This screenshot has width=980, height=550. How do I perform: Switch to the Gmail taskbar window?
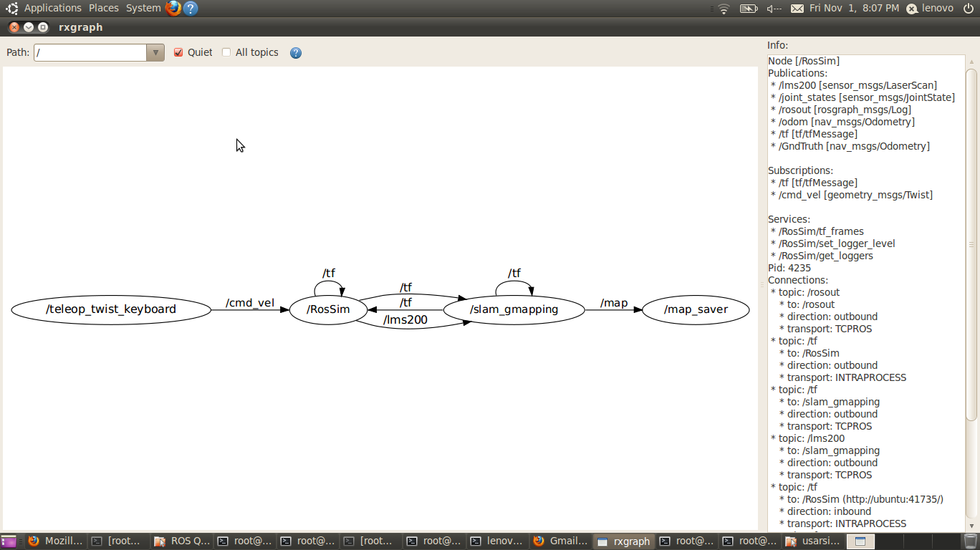560,541
